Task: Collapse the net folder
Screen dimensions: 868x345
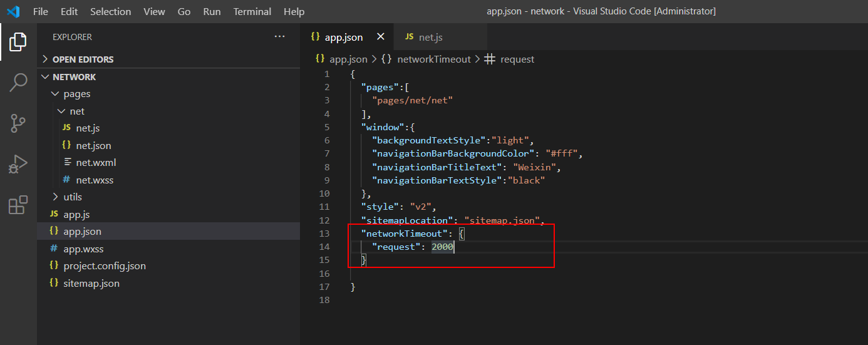Action: [x=168, y=111]
